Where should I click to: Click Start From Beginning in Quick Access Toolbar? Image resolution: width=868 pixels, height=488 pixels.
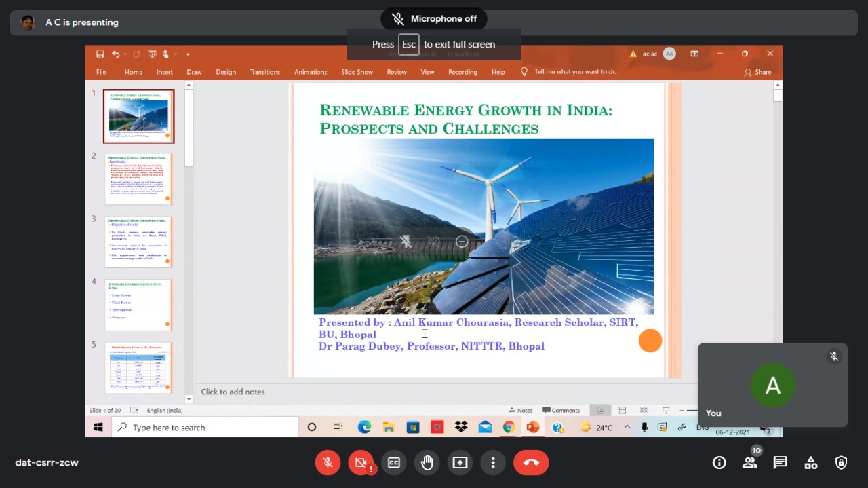point(152,54)
